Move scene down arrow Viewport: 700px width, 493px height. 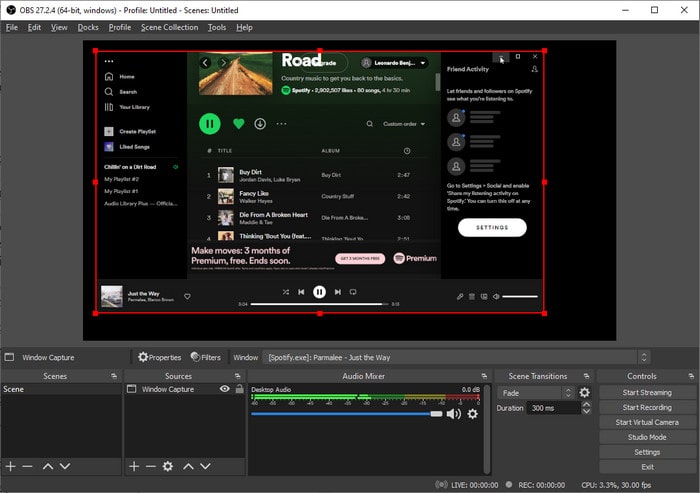coord(65,466)
